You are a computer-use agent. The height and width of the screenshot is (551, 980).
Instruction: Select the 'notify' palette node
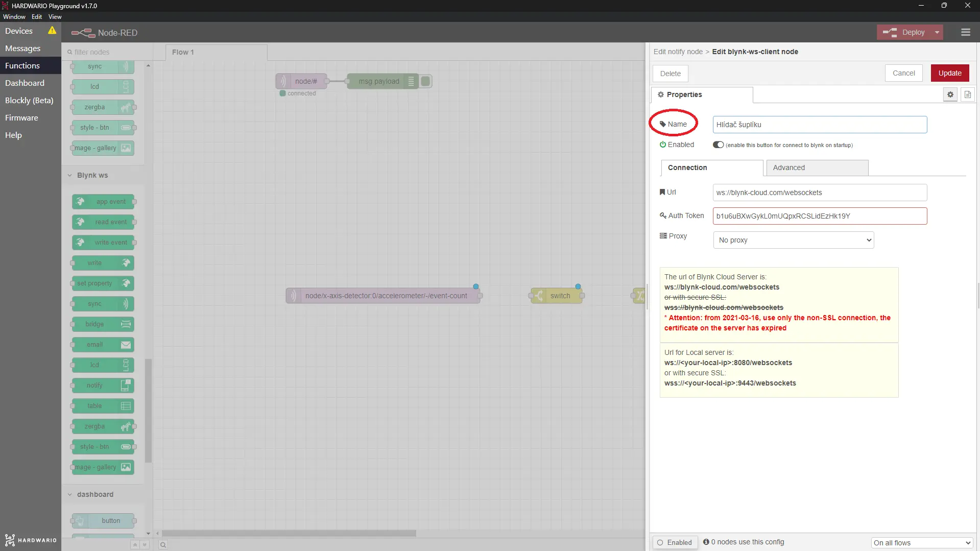tap(103, 386)
